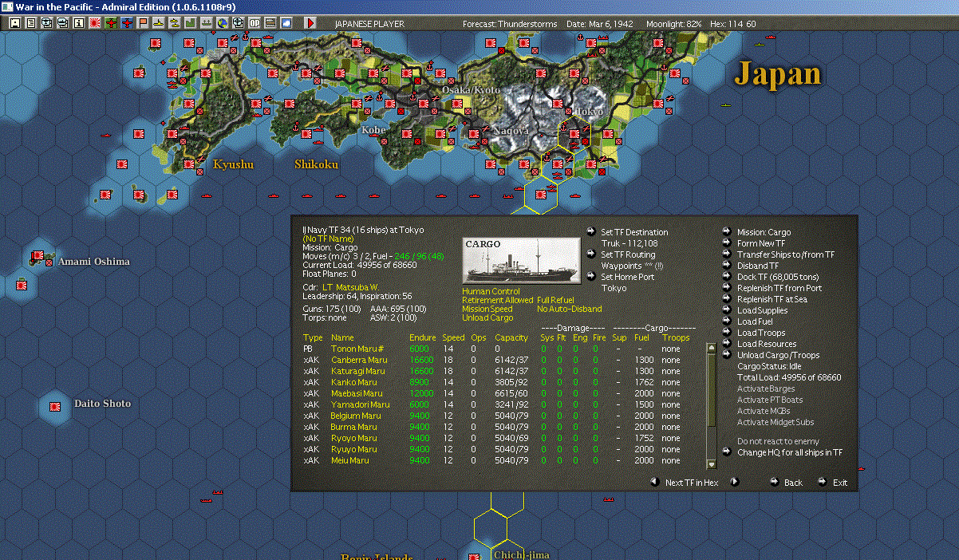
Task: Sort ship list by Type column
Action: (313, 337)
